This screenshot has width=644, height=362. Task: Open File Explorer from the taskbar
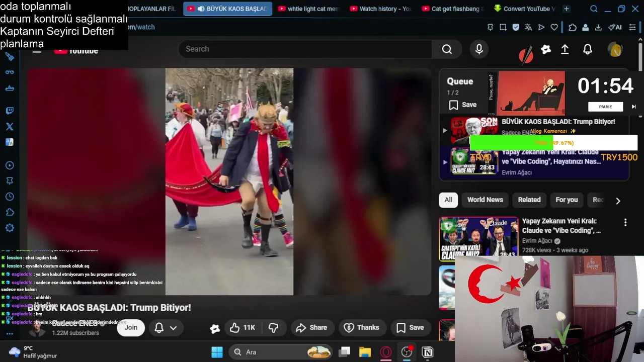point(365,352)
